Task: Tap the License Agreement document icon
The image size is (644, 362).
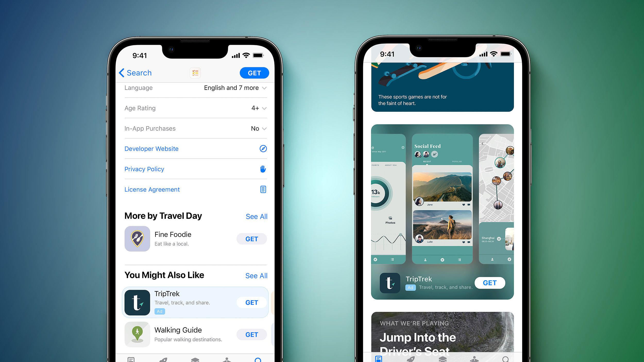Action: click(262, 189)
